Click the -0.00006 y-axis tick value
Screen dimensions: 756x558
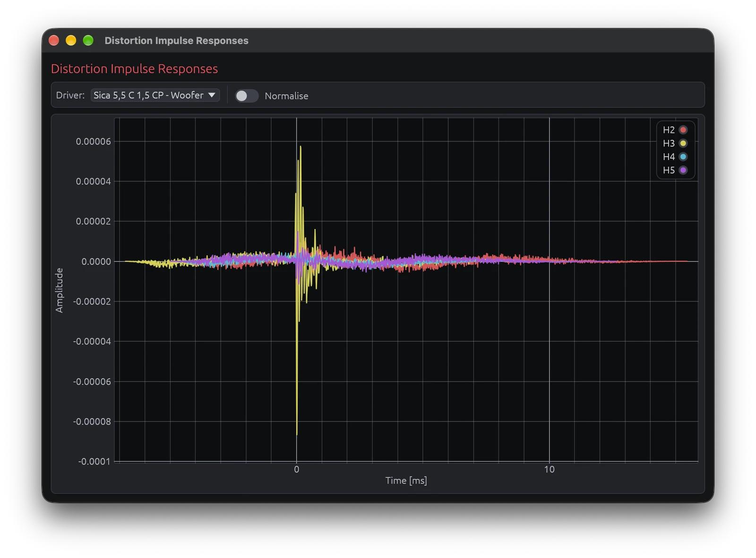point(92,381)
